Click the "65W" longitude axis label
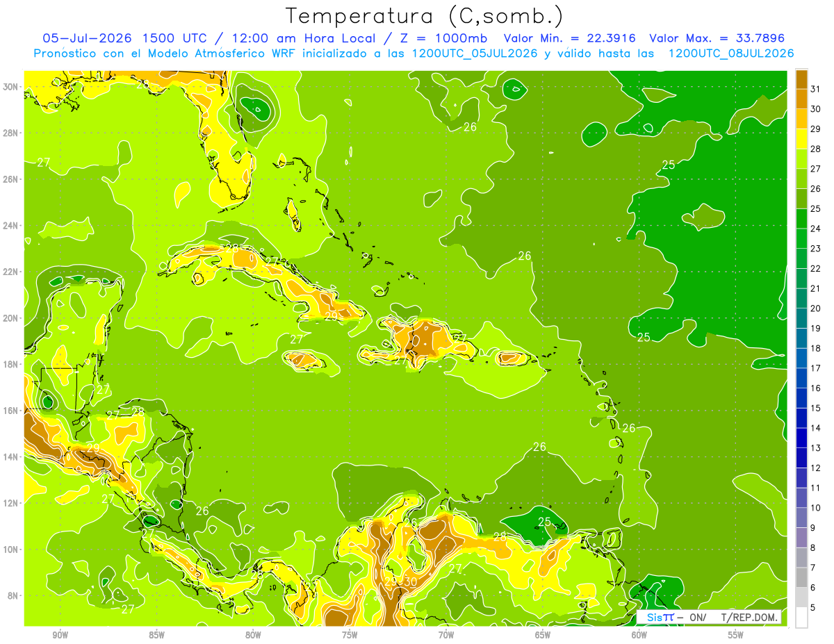The image size is (834, 644). pyautogui.click(x=543, y=635)
